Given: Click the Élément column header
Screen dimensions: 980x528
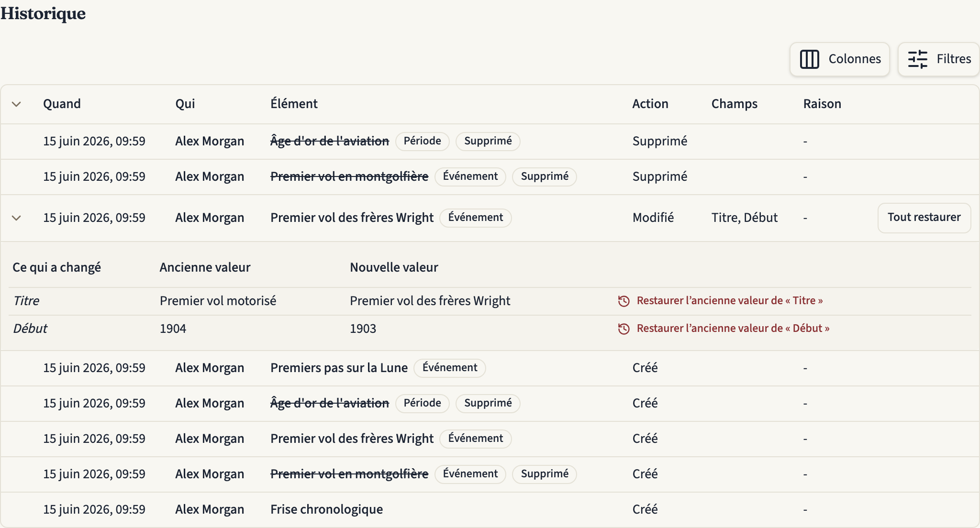Looking at the screenshot, I should [x=294, y=104].
